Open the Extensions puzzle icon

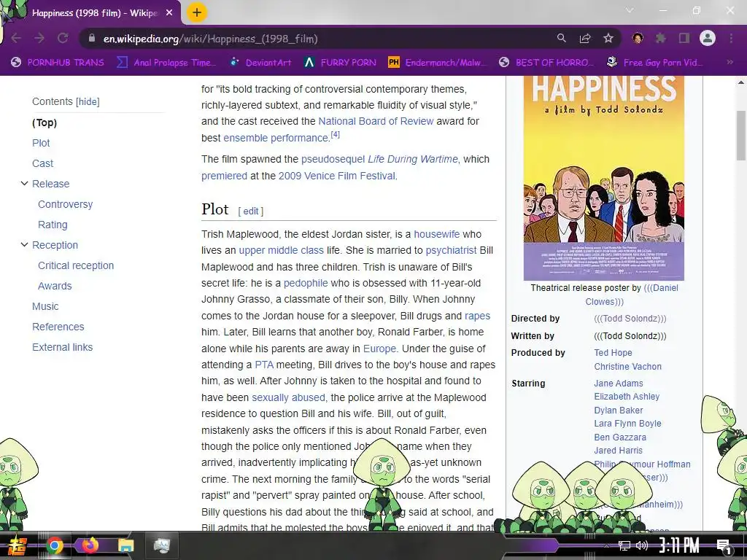[661, 38]
